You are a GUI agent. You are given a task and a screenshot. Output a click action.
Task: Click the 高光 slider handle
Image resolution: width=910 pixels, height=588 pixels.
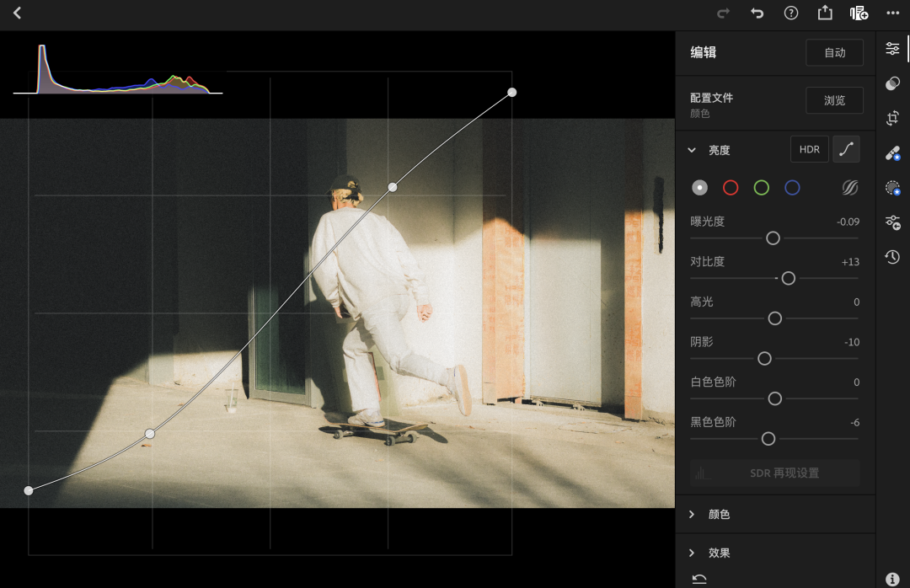click(775, 318)
